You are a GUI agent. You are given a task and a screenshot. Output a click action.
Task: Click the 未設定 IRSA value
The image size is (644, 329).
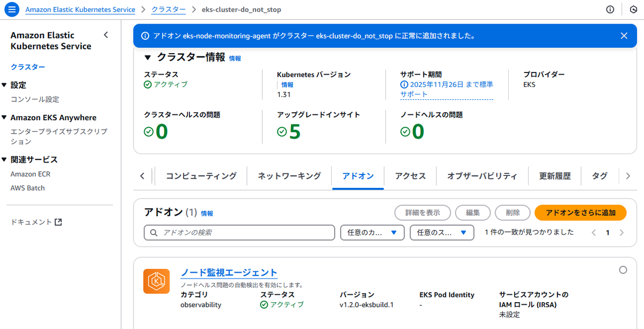tap(509, 315)
